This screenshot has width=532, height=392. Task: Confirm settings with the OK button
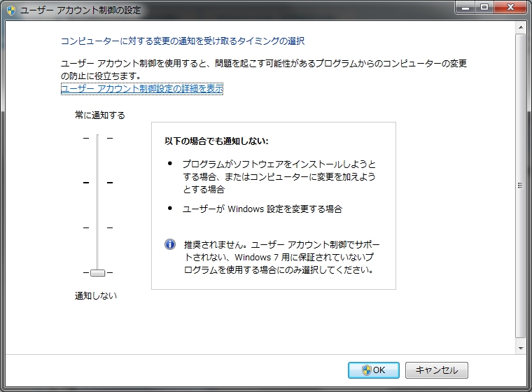click(374, 370)
